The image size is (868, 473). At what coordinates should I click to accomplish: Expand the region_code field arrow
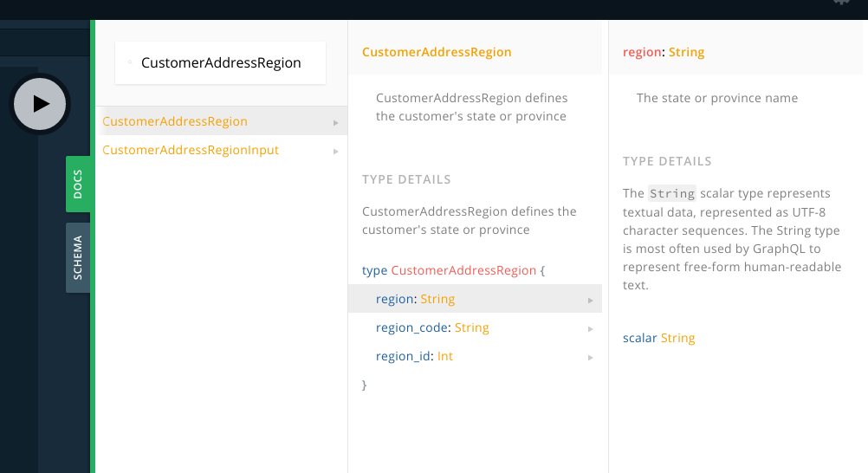pos(590,328)
